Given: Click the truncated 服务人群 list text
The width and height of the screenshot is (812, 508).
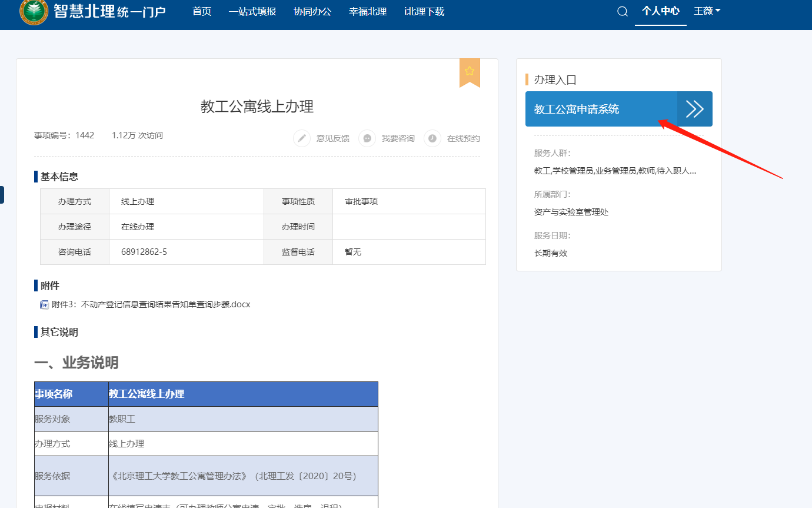Looking at the screenshot, I should point(615,171).
